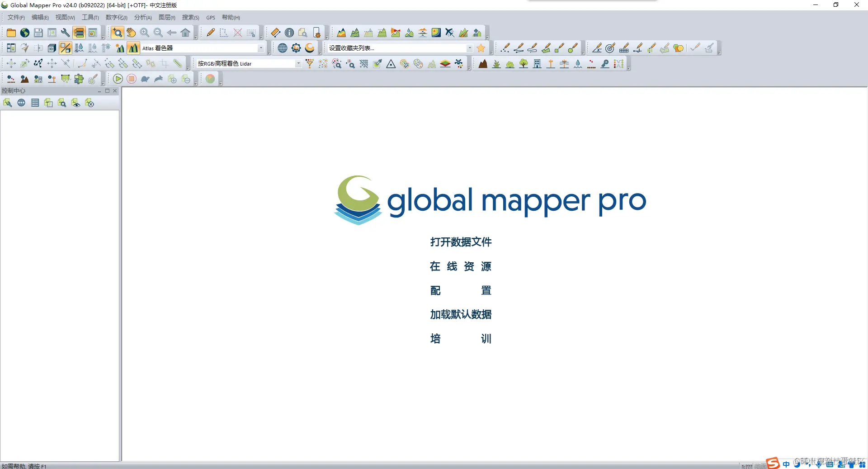Toggle layer visibility eye icon in Control Center
Viewport: 868px width, 469px height.
point(75,103)
